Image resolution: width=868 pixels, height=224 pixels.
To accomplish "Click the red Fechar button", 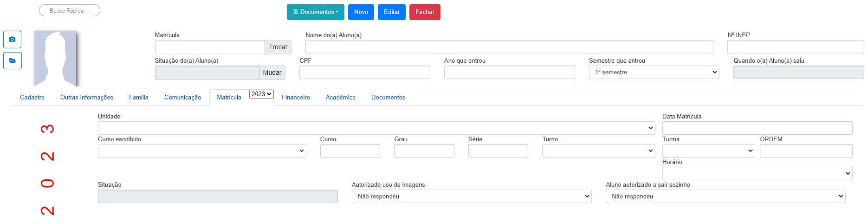I will (425, 12).
